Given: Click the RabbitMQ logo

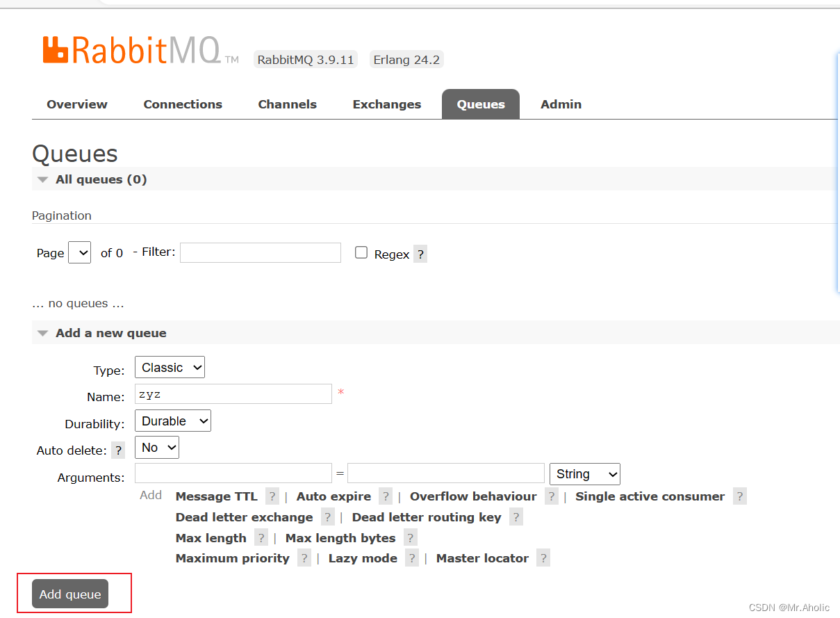Looking at the screenshot, I should tap(132, 49).
